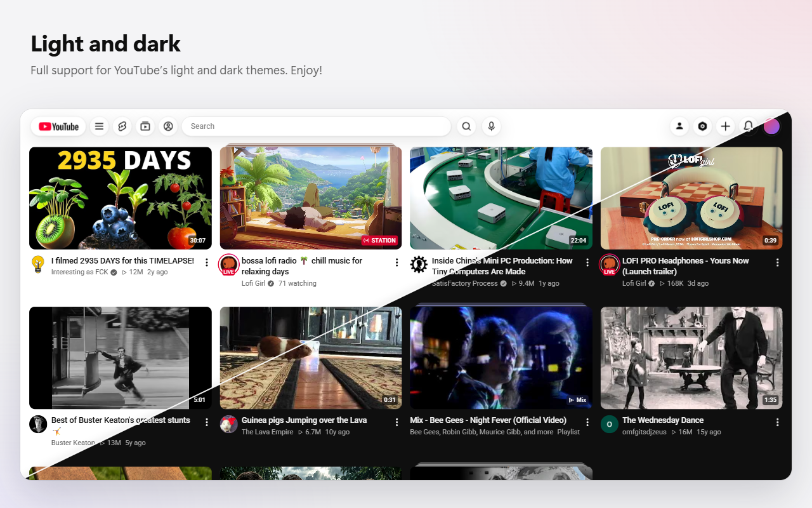Screen dimensions: 812x508
Task: Open the Subscriptions icon in top bar
Action: tap(145, 126)
